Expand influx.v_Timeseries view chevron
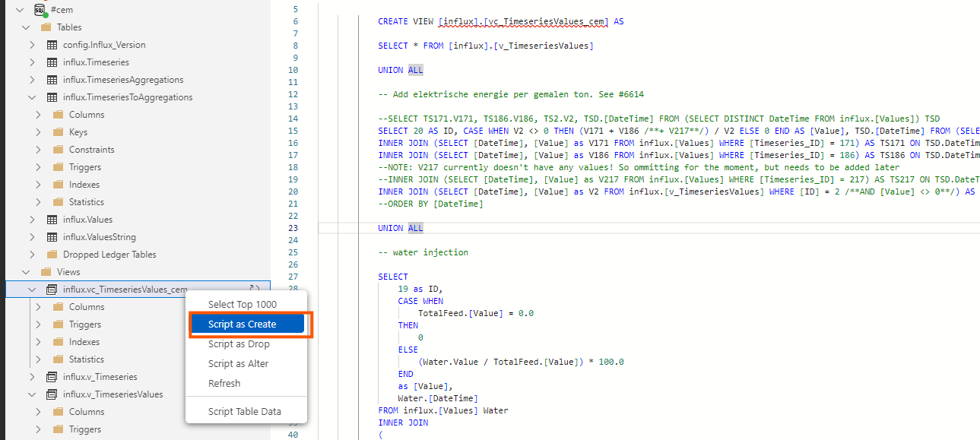 click(32, 377)
